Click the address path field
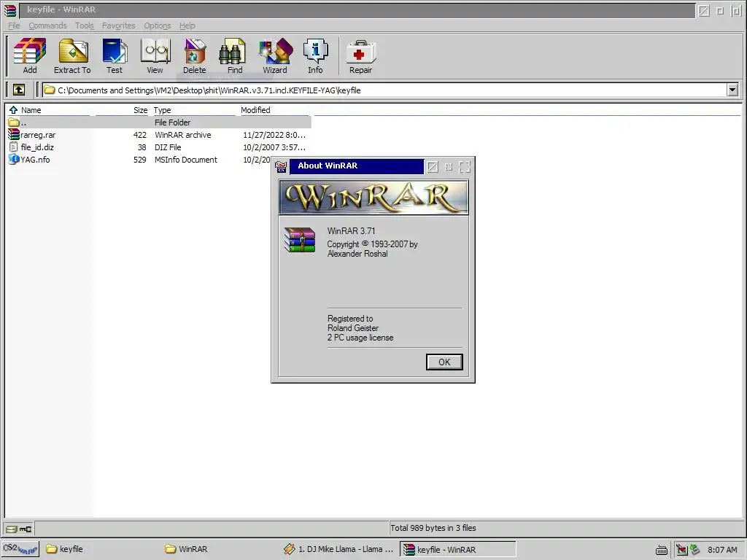 (385, 90)
